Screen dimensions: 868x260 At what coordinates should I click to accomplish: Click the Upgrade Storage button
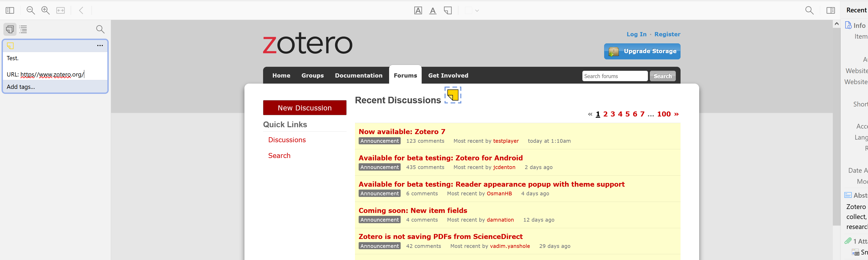(642, 51)
